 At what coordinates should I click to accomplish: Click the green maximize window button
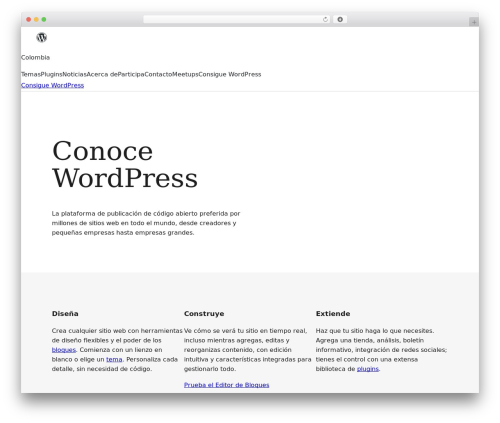pos(44,20)
